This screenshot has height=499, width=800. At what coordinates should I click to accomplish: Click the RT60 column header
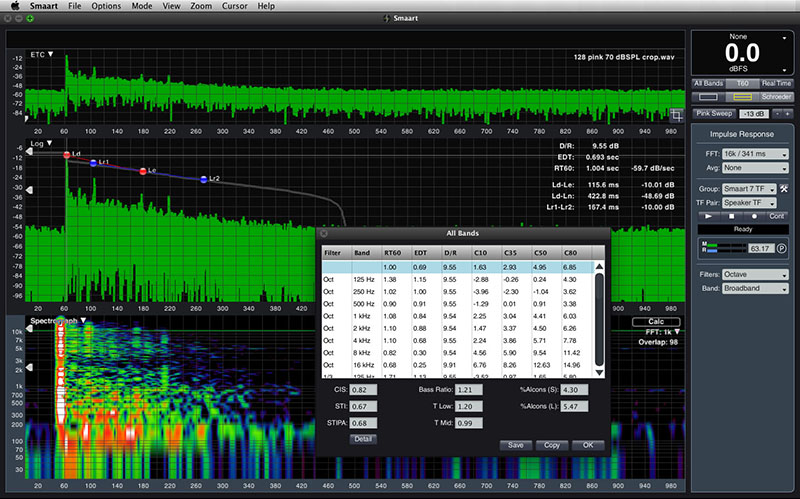pos(396,253)
